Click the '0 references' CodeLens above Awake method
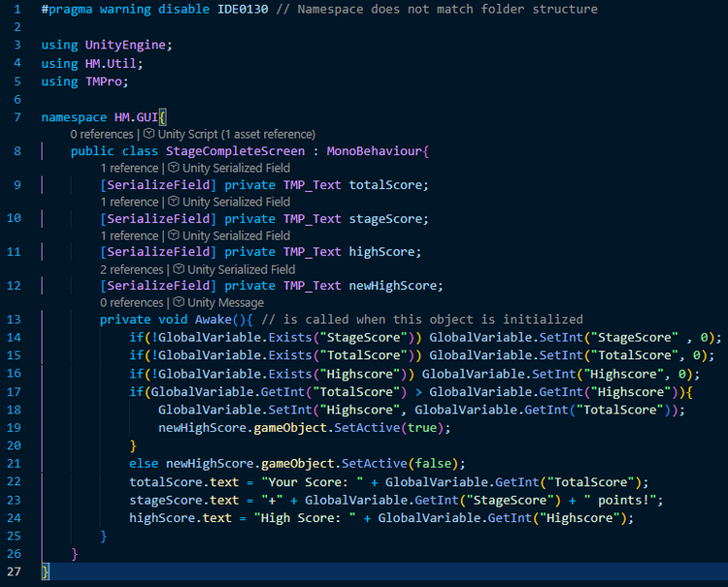728x587 pixels. 131,303
